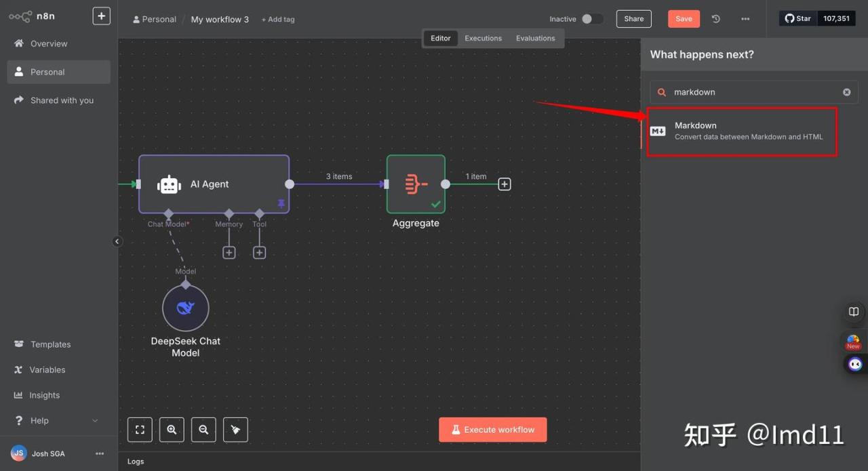Save the workflow with Save button
This screenshot has height=471, width=868.
click(683, 19)
